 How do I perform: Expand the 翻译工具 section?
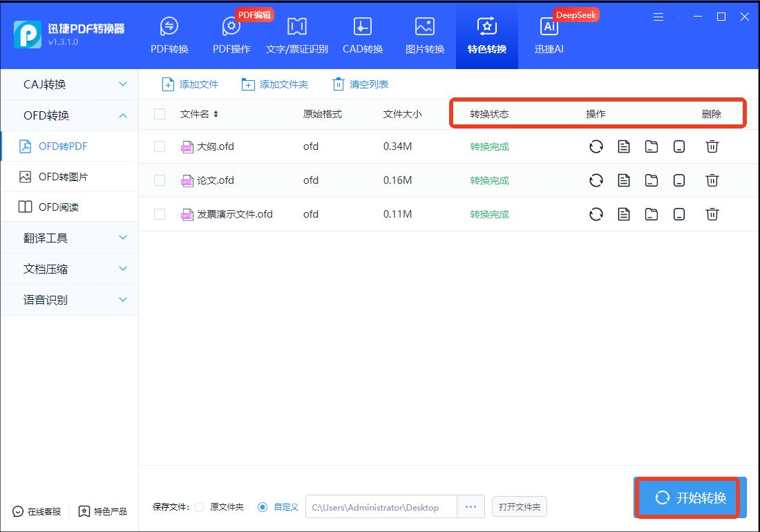69,238
